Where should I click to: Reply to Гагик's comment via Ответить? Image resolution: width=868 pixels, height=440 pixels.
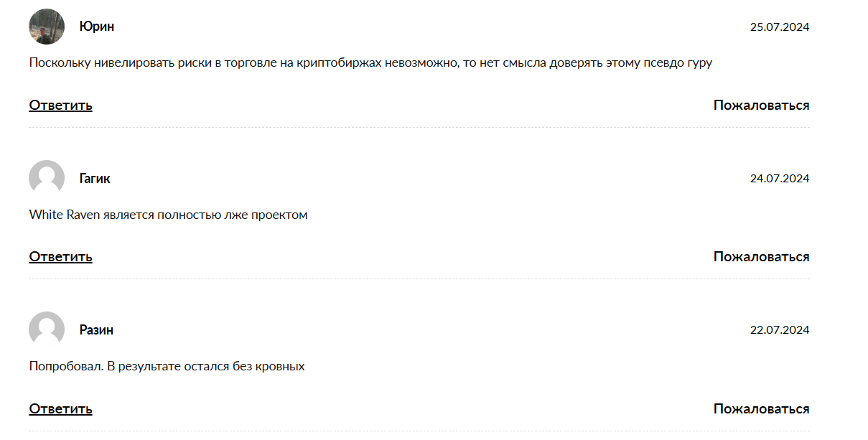[x=60, y=257]
